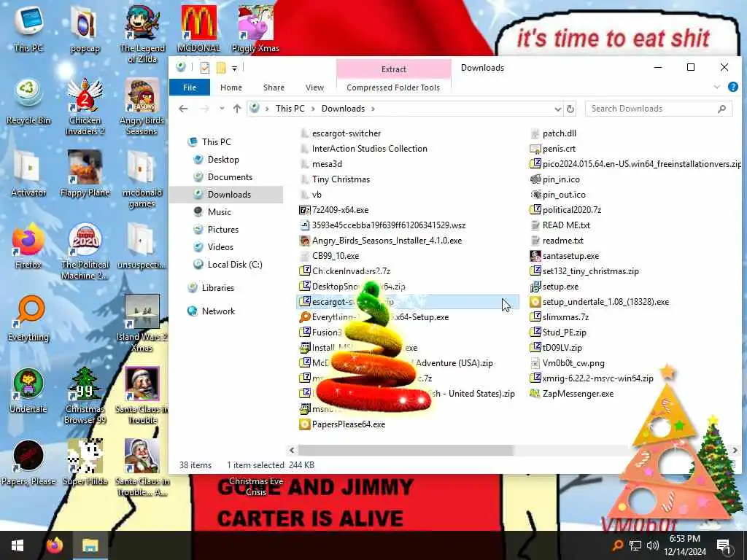This screenshot has height=560, width=747.
Task: Open the This PC desktop icon
Action: tap(28, 28)
